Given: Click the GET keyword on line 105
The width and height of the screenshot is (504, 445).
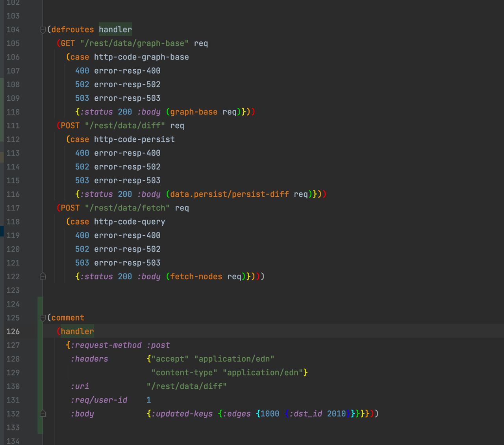Looking at the screenshot, I should point(68,43).
